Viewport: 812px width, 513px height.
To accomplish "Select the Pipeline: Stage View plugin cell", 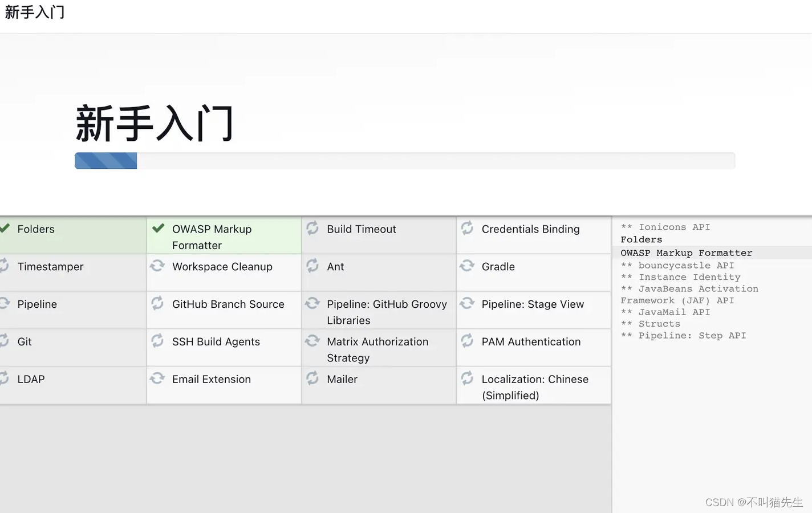I will point(533,304).
